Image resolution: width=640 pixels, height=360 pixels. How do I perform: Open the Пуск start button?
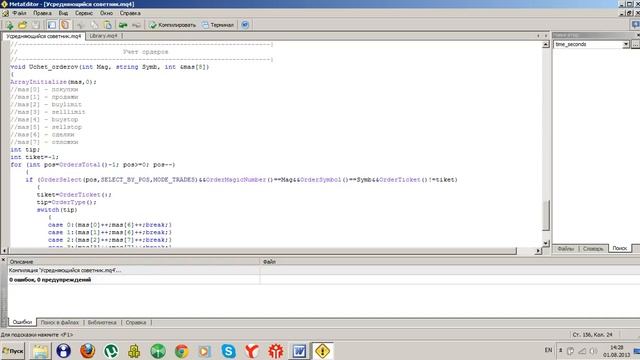[x=13, y=351]
